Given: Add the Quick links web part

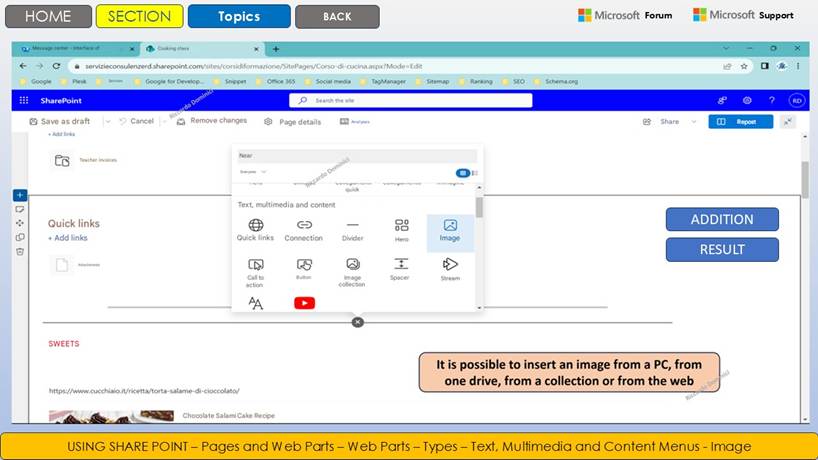Looking at the screenshot, I should point(255,230).
